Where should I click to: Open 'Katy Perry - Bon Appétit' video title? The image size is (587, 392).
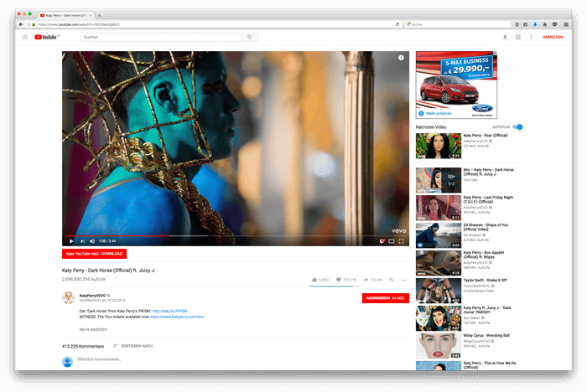[x=484, y=255]
